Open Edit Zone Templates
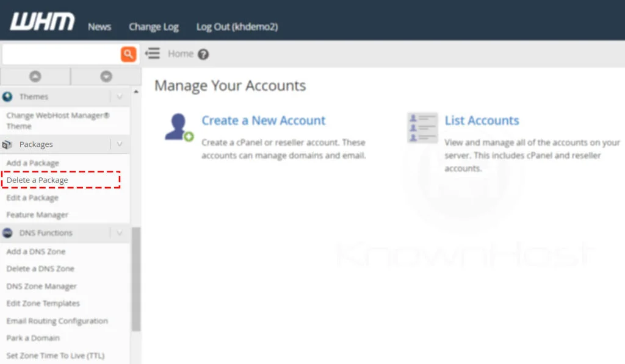The image size is (625, 364). click(43, 304)
